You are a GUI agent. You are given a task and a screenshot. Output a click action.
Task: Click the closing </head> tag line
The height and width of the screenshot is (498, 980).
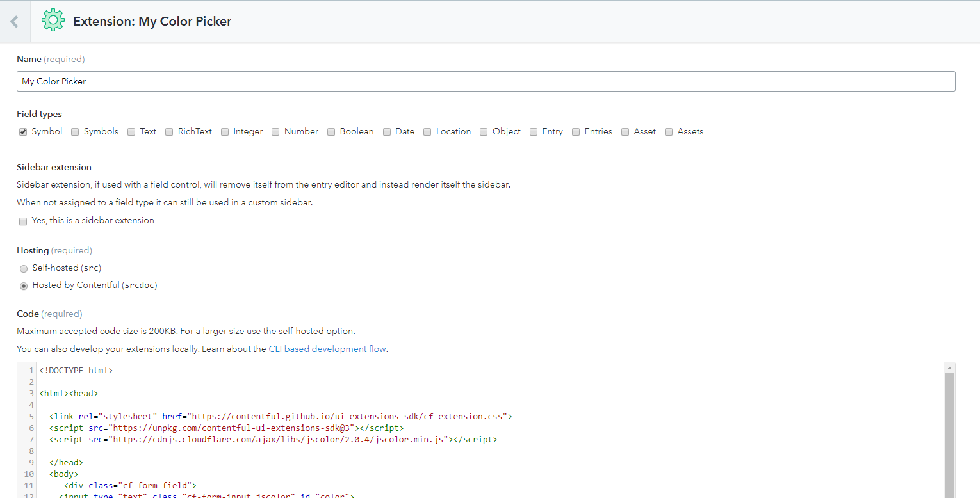(66, 463)
